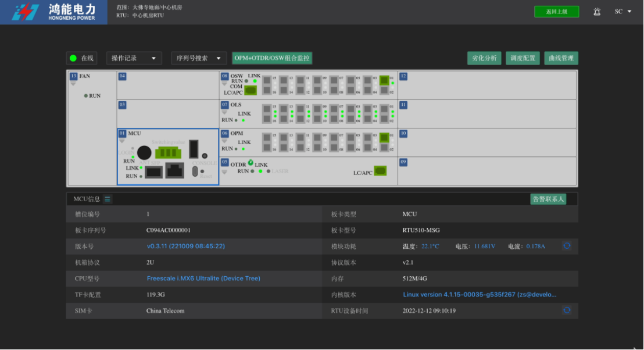Refresh the 模块功耗 power readings

click(567, 246)
